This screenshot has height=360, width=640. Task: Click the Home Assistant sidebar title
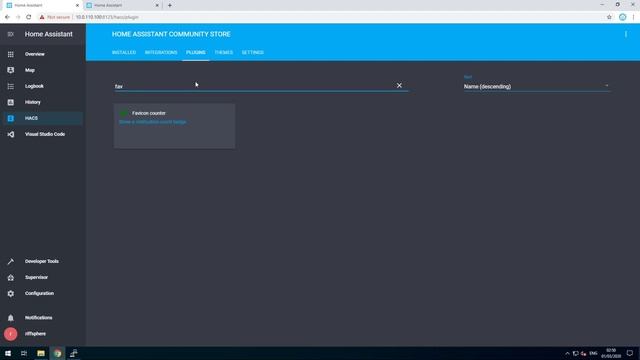click(x=49, y=34)
